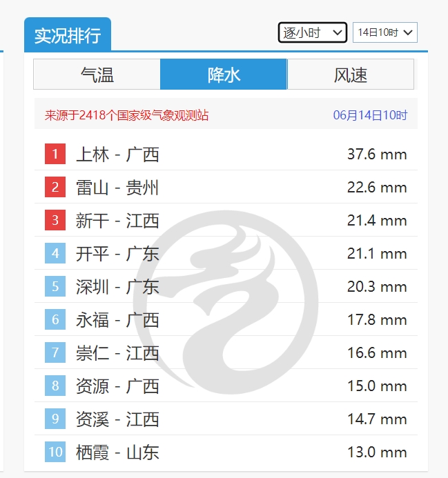The image size is (448, 478).
Task: Click the red data source notice text
Action: click(x=126, y=115)
